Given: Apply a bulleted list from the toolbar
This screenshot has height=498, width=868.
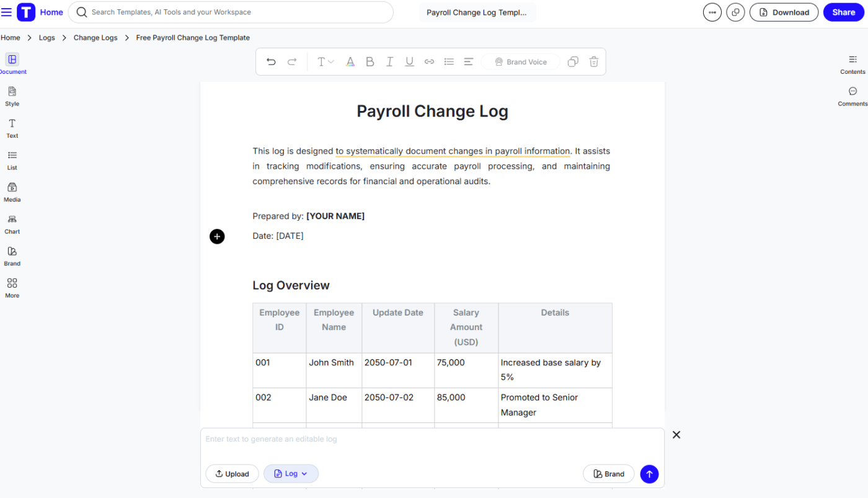Looking at the screenshot, I should [x=449, y=61].
